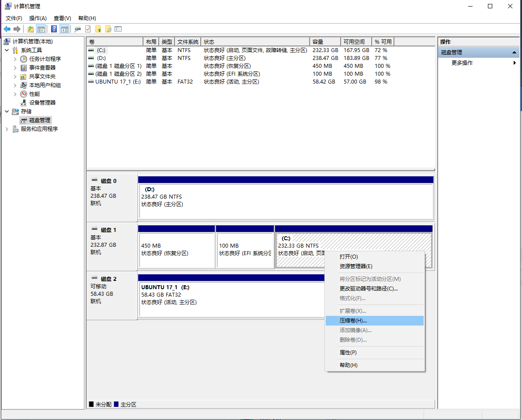Sort by the 可用空间 column header
The image size is (522, 420).
click(356, 42)
